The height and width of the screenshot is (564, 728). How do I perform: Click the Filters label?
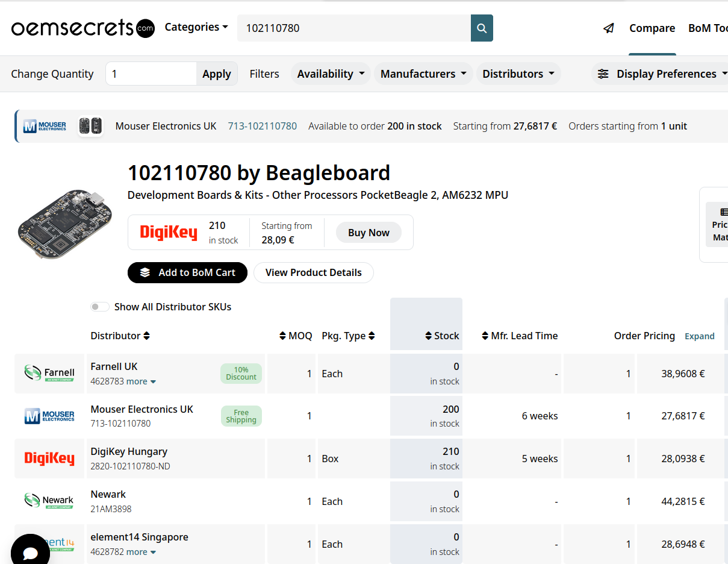264,74
